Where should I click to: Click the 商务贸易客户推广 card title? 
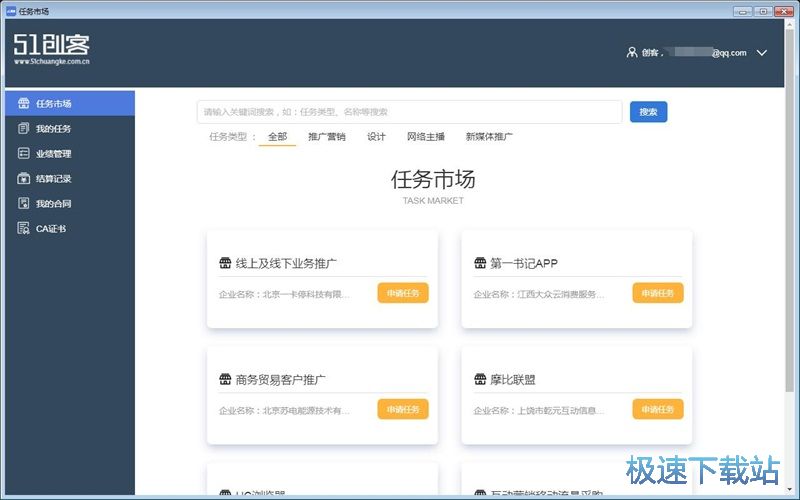tap(280, 380)
